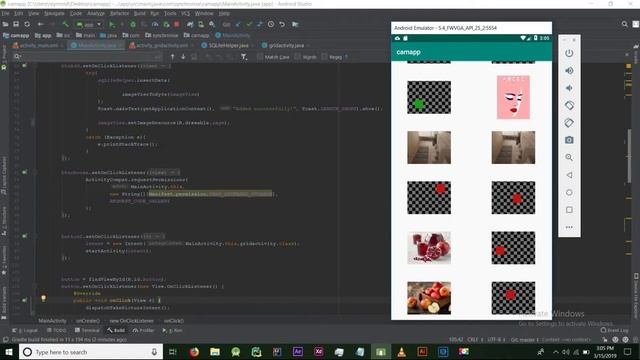
Task: Click the Type here to search box
Action: (x=91, y=352)
